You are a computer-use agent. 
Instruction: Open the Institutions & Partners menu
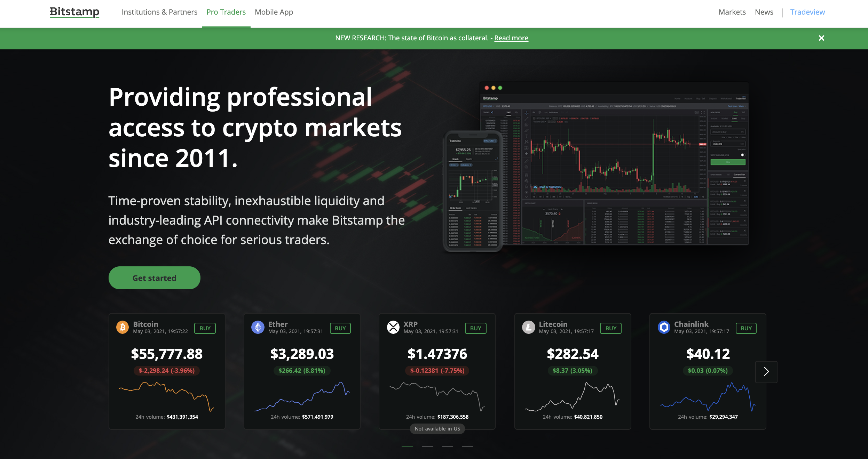160,11
